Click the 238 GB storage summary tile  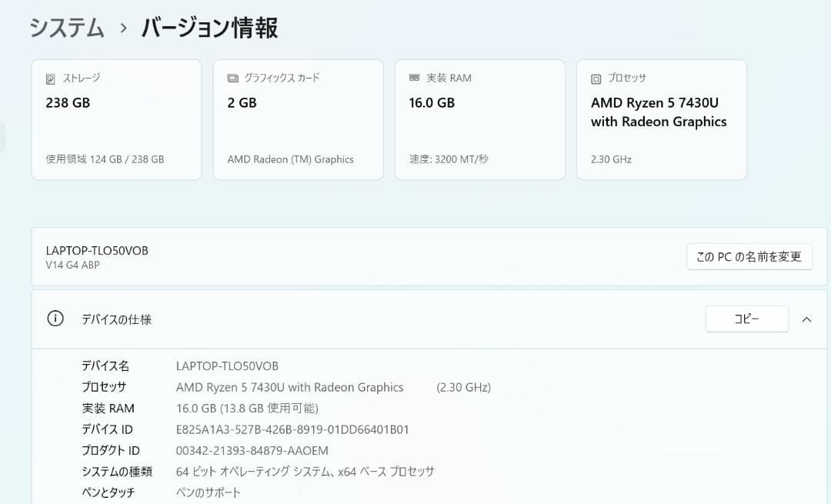(116, 119)
